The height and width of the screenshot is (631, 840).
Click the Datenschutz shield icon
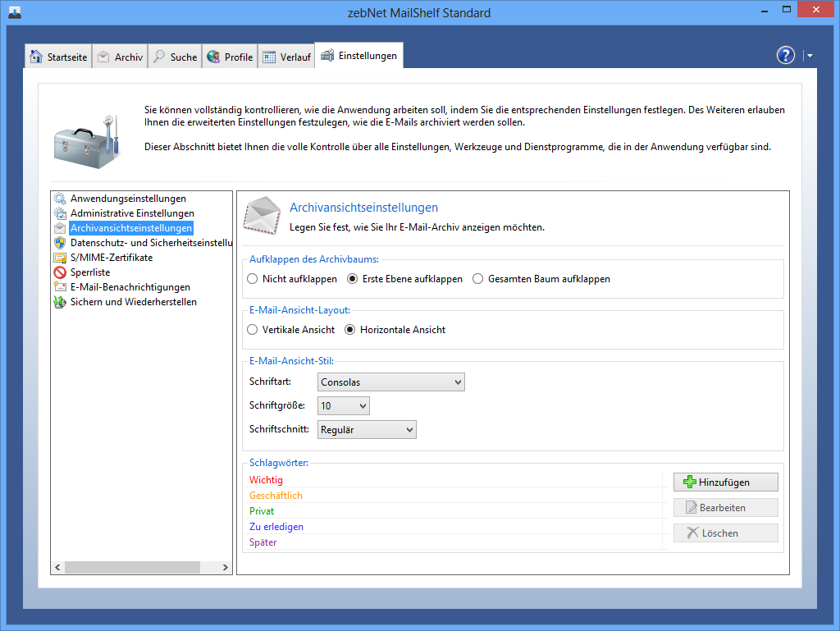coord(60,243)
